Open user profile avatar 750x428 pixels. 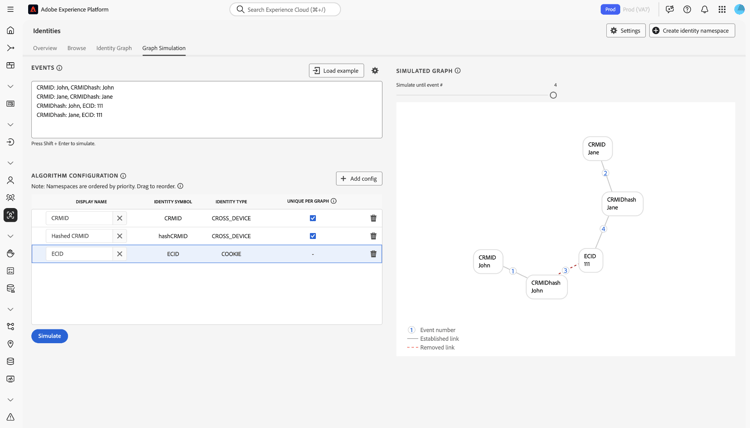(739, 10)
